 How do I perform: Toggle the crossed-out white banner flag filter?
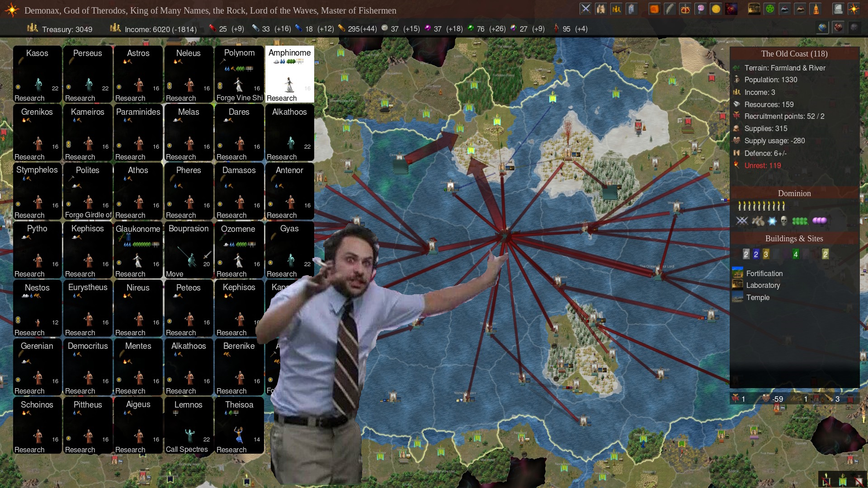tap(859, 482)
